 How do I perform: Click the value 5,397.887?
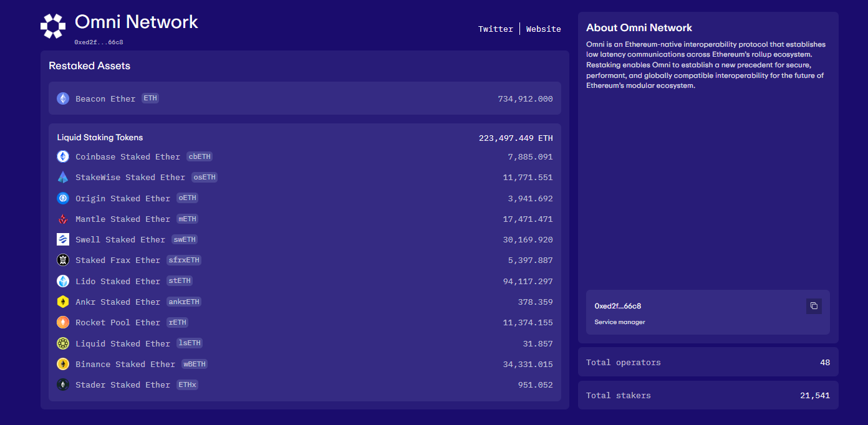point(530,260)
